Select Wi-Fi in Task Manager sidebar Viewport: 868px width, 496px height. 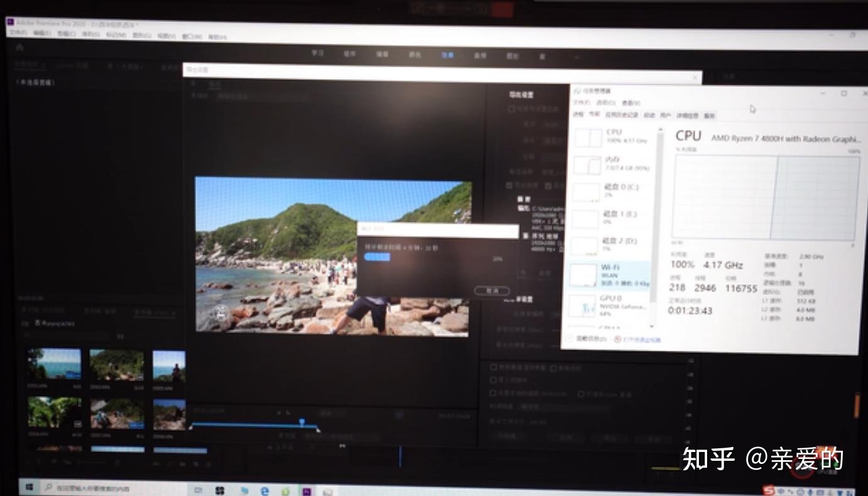pos(610,275)
